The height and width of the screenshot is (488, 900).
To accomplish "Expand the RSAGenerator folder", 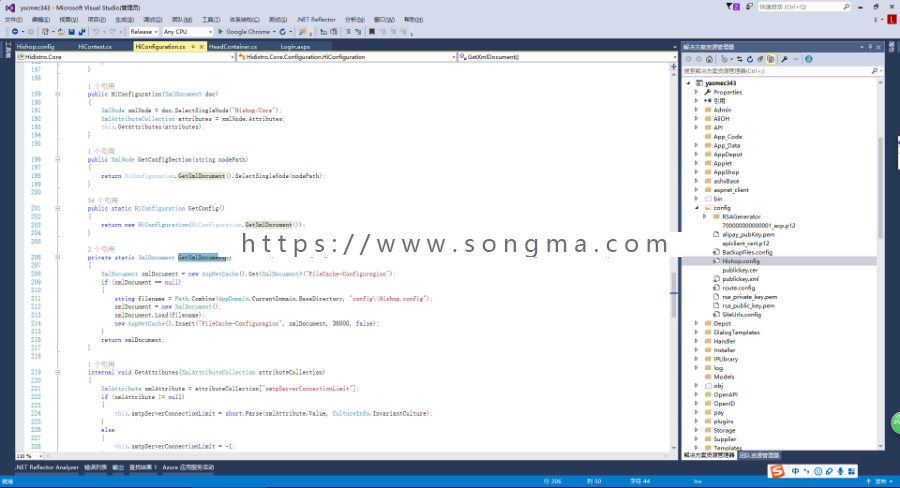I will [x=705, y=217].
